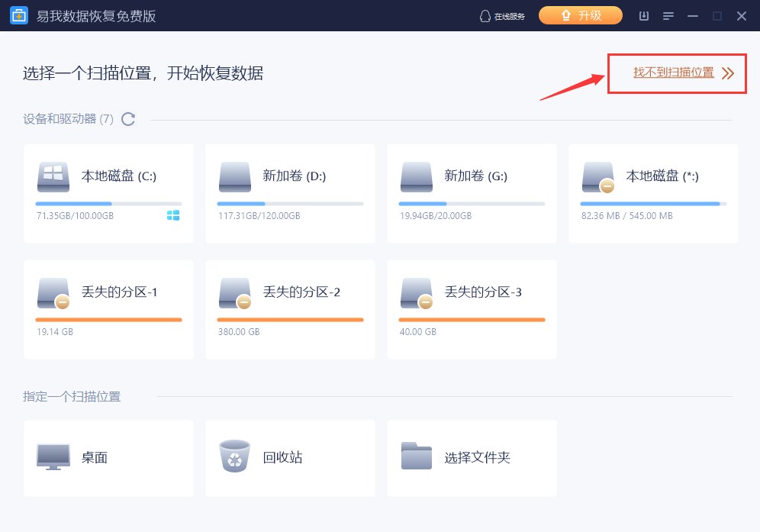The width and height of the screenshot is (760, 532).
Task: Select the 新加卷 (G:) drive icon
Action: 417,178
